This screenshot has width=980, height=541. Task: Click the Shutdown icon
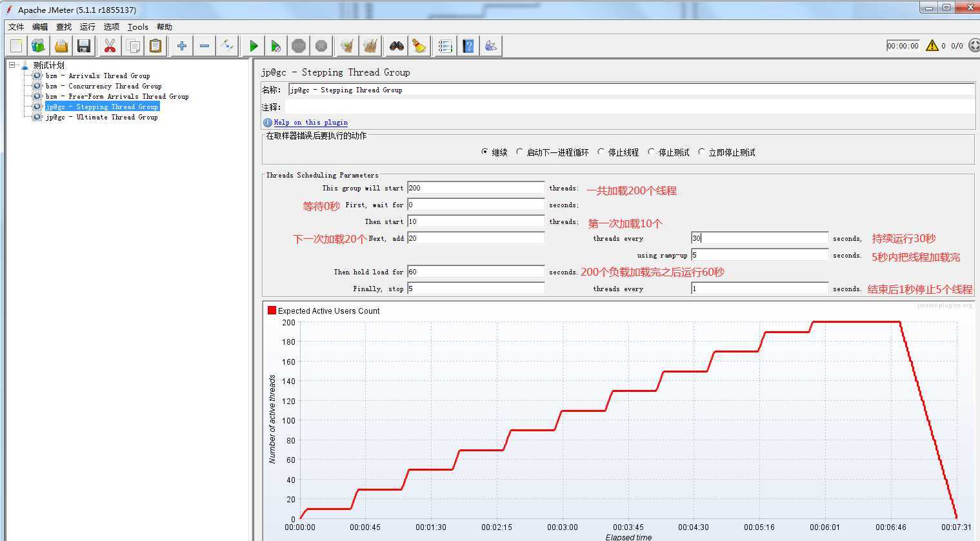tap(321, 46)
